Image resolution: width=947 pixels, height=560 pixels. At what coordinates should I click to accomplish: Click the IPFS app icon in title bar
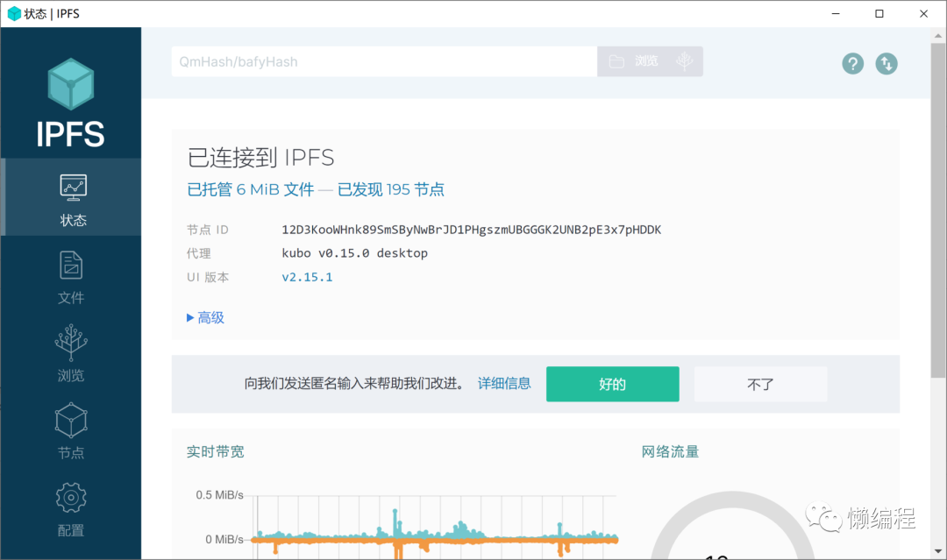(14, 13)
